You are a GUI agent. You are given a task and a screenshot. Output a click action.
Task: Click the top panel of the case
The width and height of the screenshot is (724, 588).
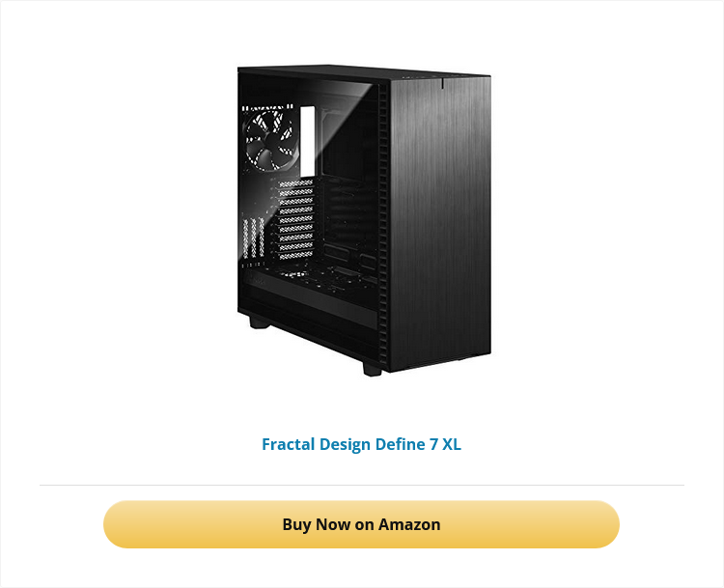[x=365, y=72]
